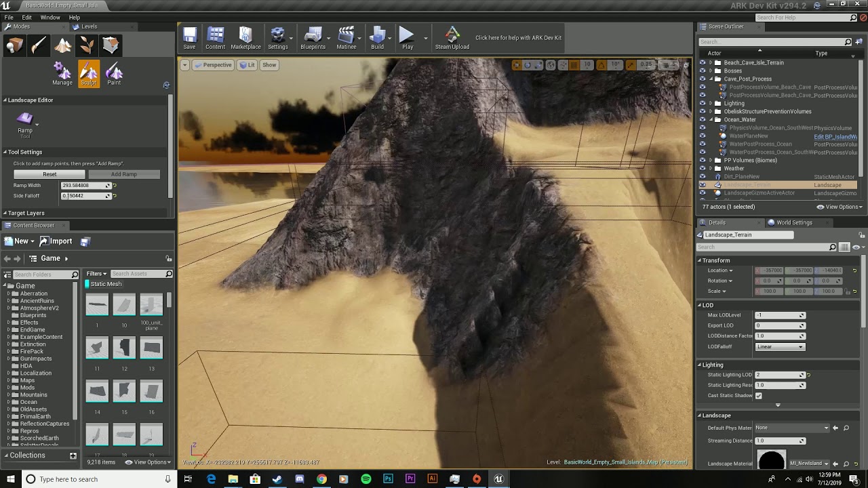Select the Foliage mode leaf icon

(87, 45)
